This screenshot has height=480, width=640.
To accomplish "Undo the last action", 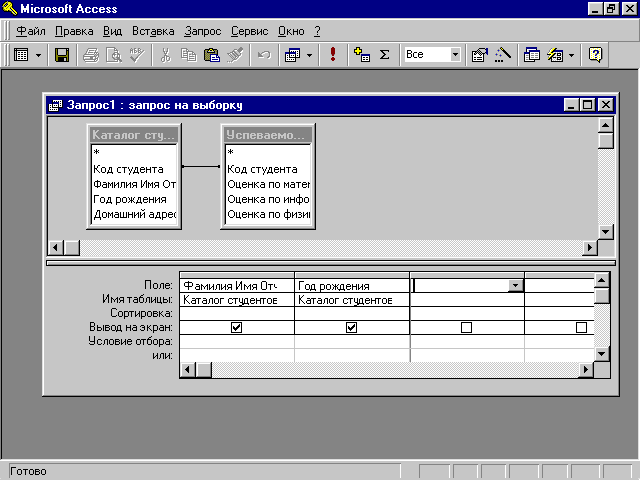I will pos(264,55).
